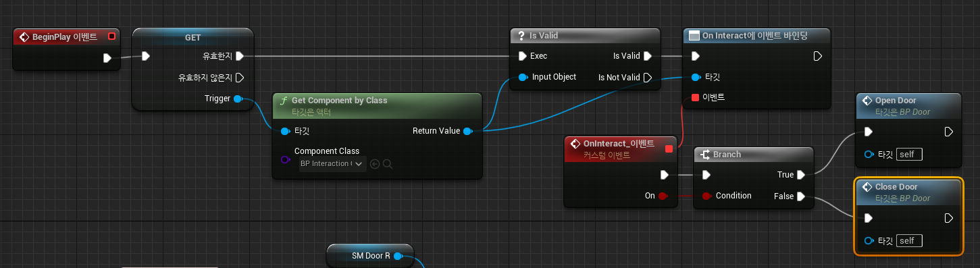The image size is (980, 268).
Task: Select the Branch node title
Action: coord(727,155)
